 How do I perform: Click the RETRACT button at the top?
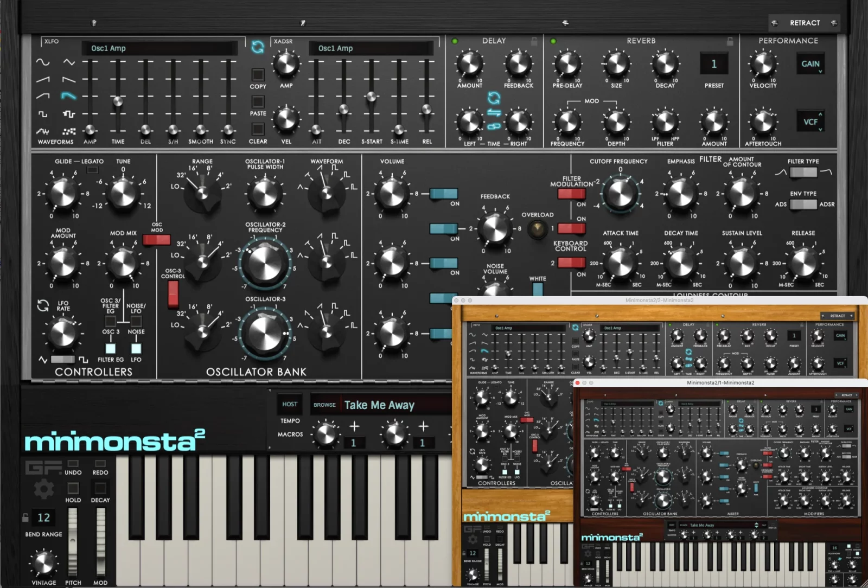point(804,23)
